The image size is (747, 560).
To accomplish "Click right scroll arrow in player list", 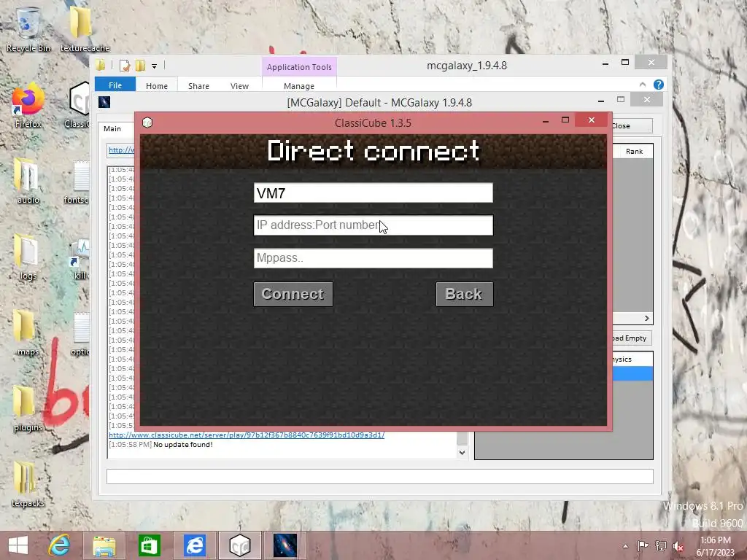I will (x=647, y=318).
